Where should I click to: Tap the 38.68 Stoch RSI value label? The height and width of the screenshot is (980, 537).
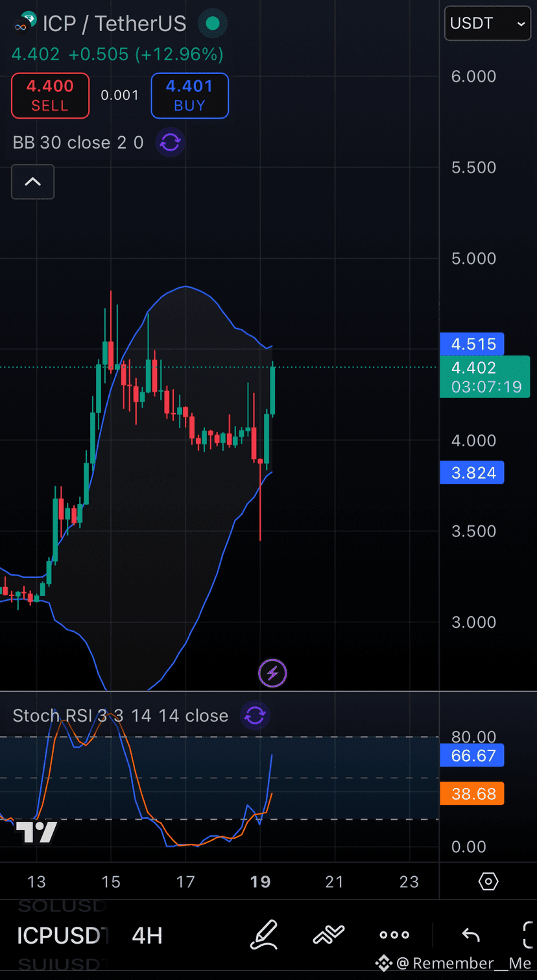[472, 794]
